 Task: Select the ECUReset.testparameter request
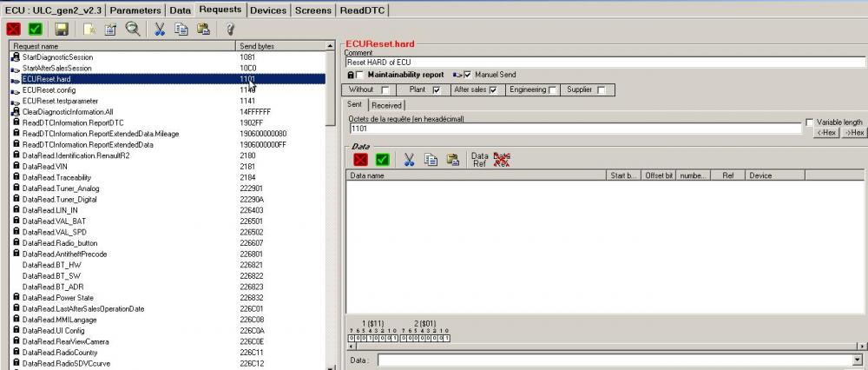[x=60, y=101]
